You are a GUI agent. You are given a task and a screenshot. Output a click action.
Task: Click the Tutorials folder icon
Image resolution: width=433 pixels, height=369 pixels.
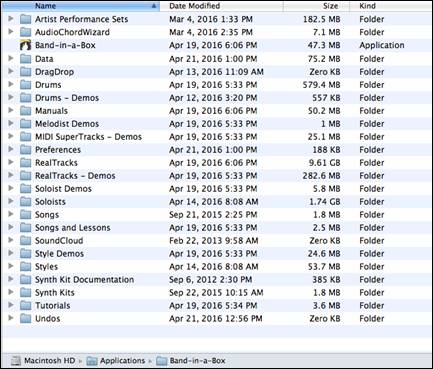[x=25, y=306]
